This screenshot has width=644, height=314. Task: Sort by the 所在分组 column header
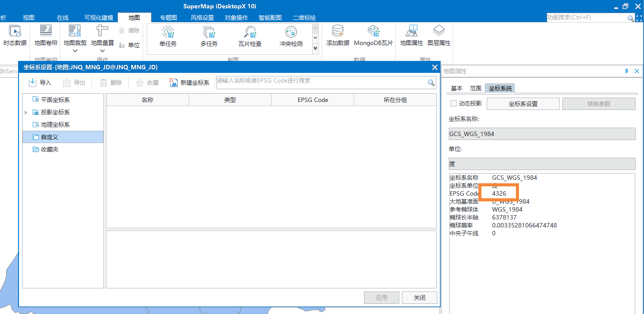click(395, 100)
